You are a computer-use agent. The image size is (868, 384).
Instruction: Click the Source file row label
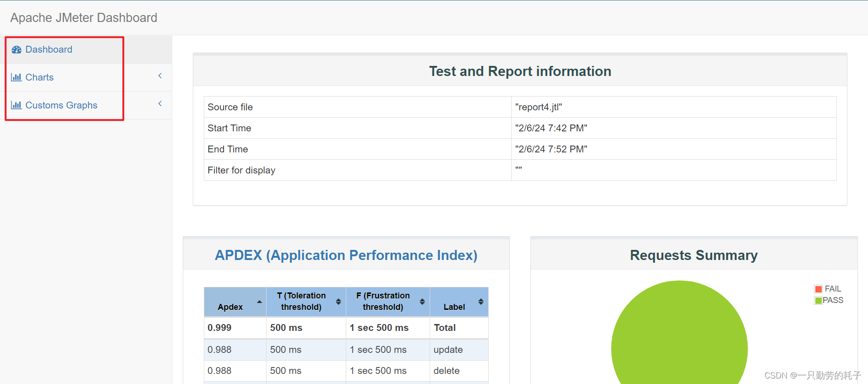tap(230, 107)
